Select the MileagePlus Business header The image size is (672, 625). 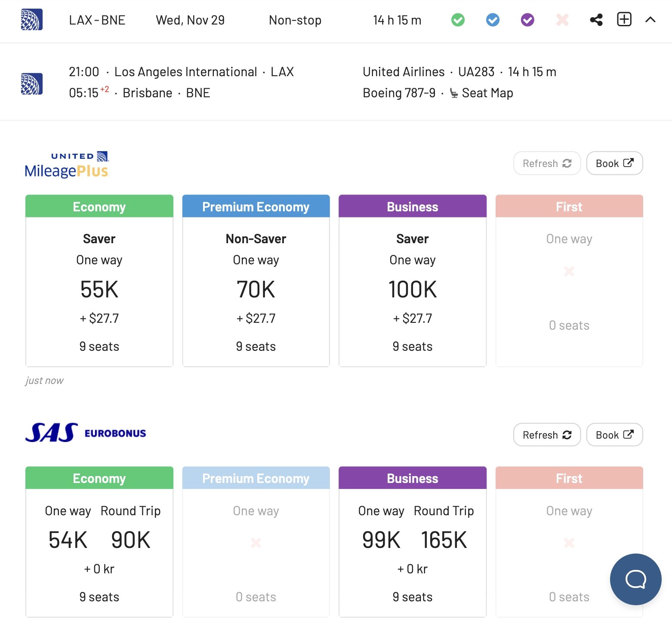tap(413, 206)
